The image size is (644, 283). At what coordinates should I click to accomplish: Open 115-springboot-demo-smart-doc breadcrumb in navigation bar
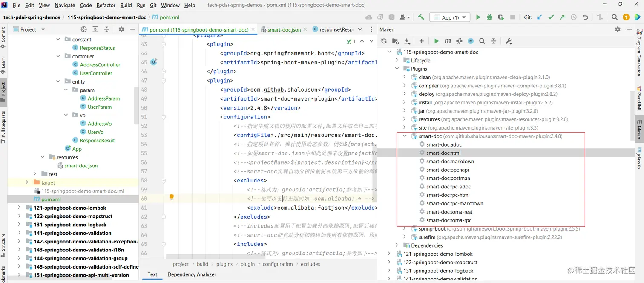coord(106,17)
